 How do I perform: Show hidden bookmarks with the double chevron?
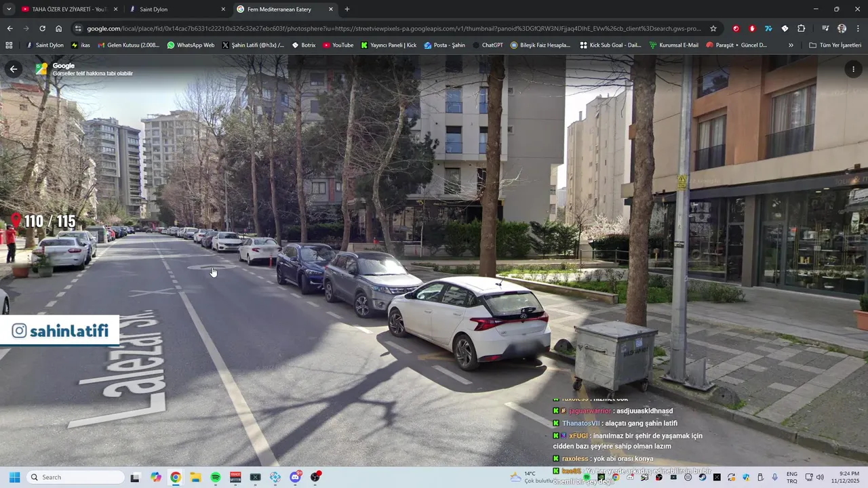[x=791, y=45]
